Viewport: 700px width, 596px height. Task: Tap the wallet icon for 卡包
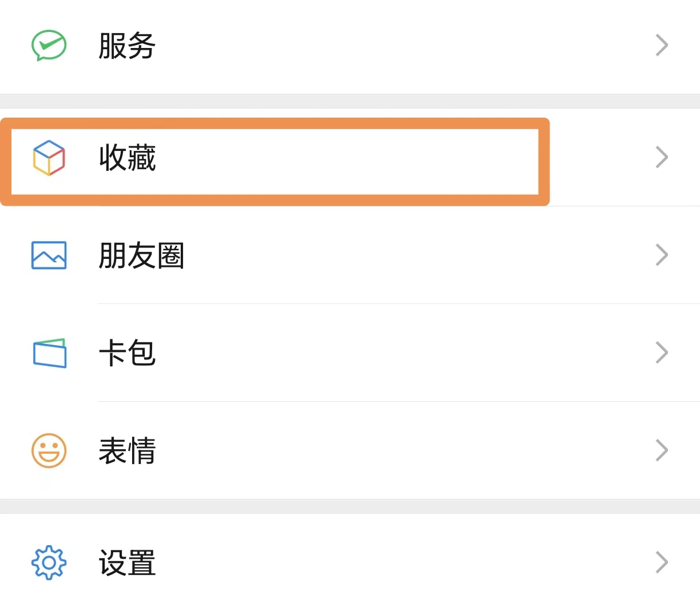[49, 353]
